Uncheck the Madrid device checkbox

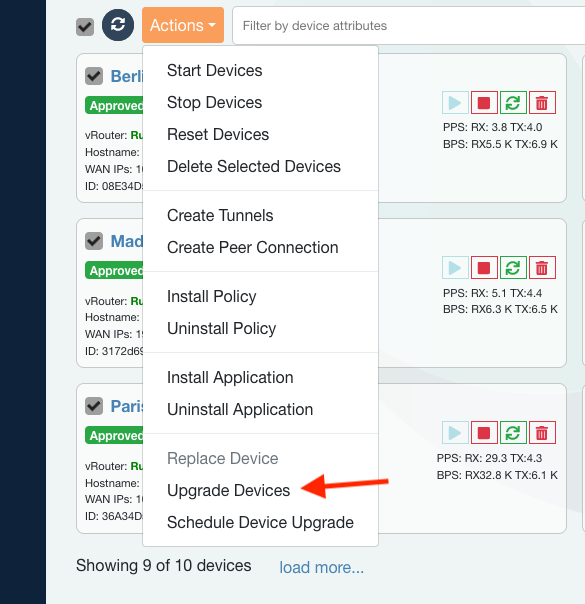pos(94,241)
